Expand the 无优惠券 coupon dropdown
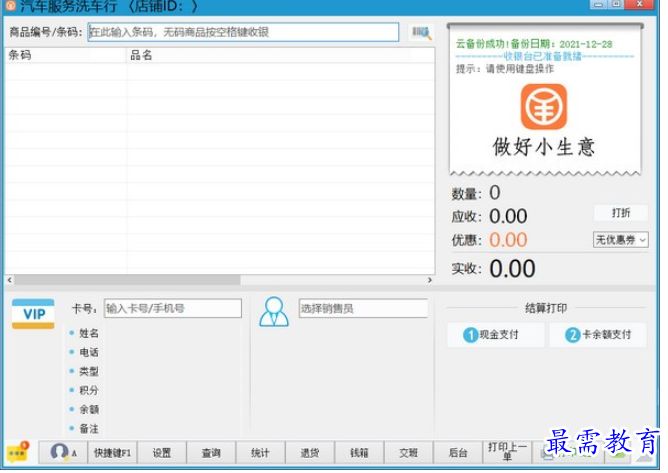 [621, 240]
